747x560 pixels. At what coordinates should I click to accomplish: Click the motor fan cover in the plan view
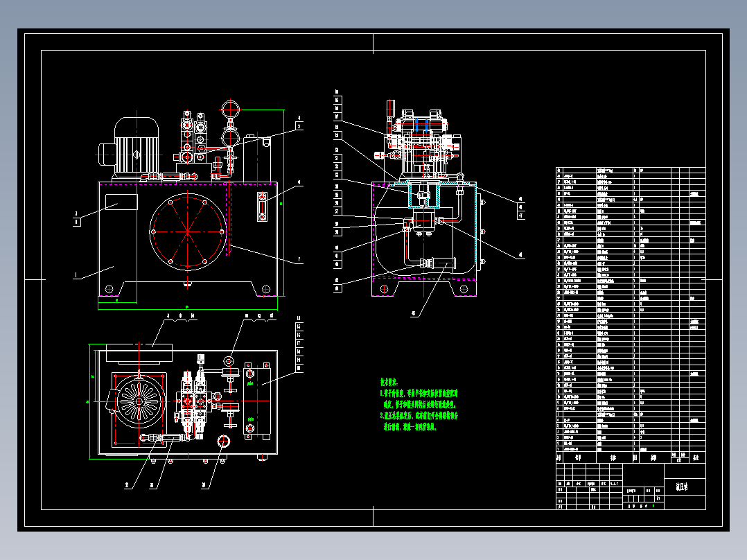139,401
